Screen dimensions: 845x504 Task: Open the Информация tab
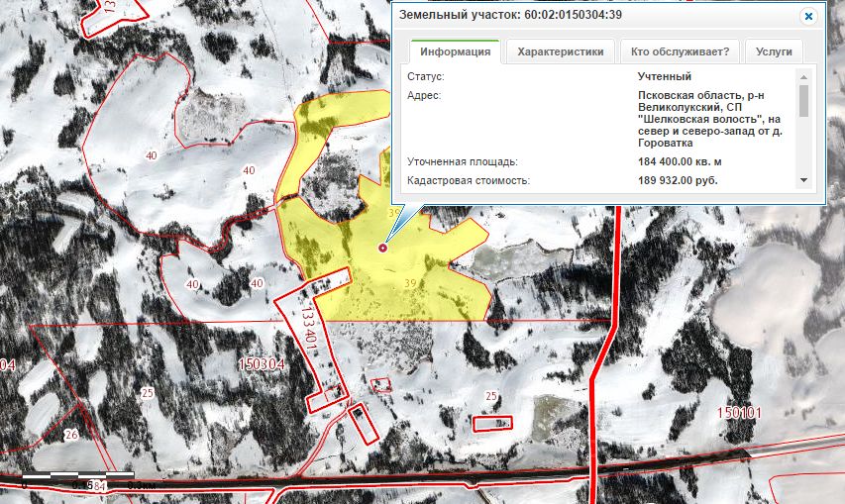point(456,51)
